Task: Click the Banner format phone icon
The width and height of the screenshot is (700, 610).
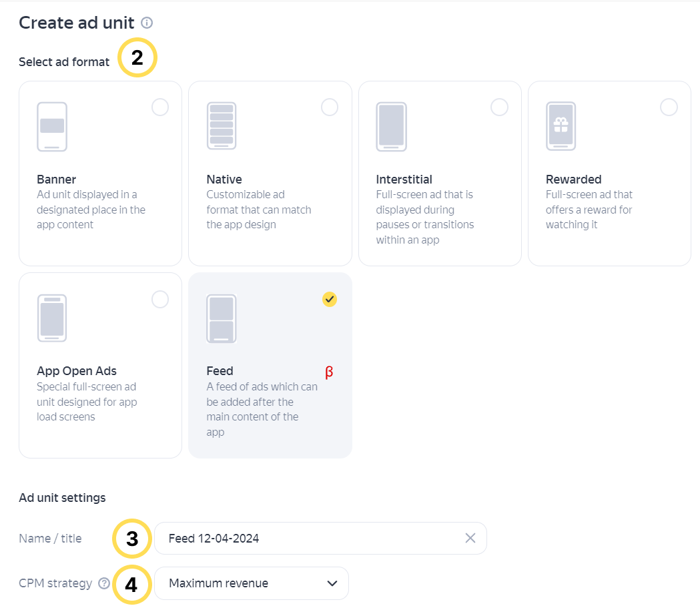Action: pos(52,126)
